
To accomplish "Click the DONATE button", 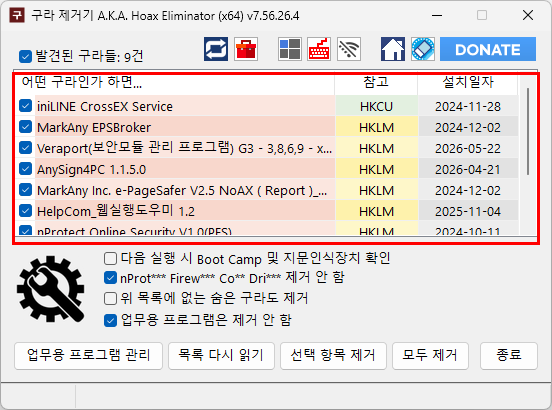I will click(x=488, y=49).
